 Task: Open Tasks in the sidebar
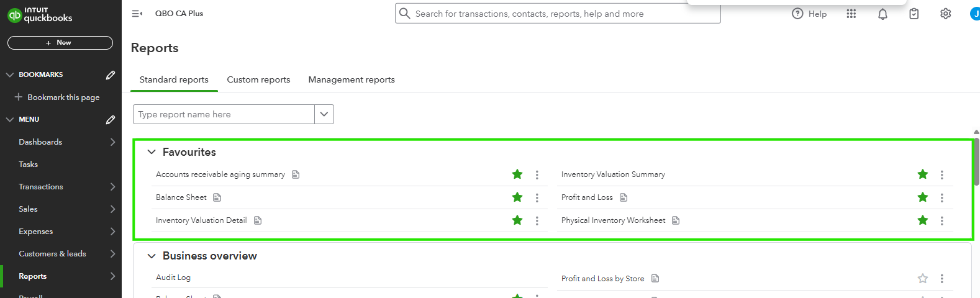29,165
